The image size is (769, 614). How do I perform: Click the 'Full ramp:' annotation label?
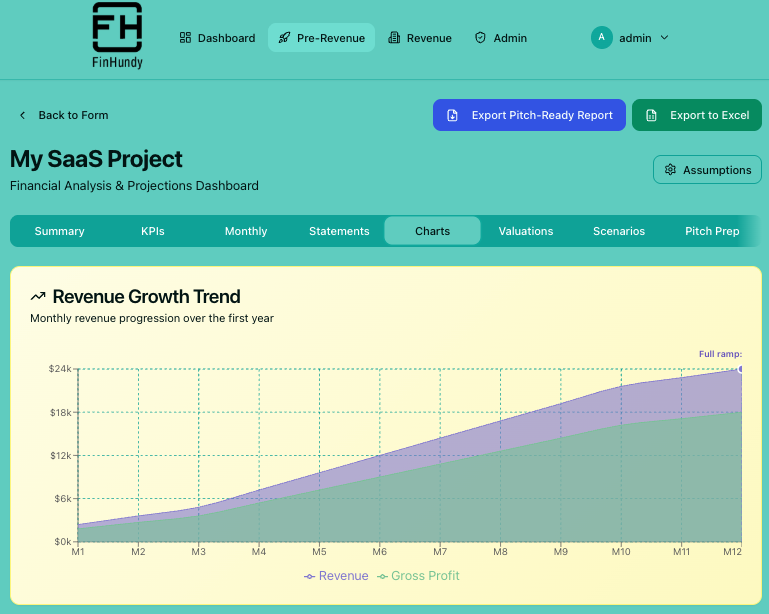(720, 354)
